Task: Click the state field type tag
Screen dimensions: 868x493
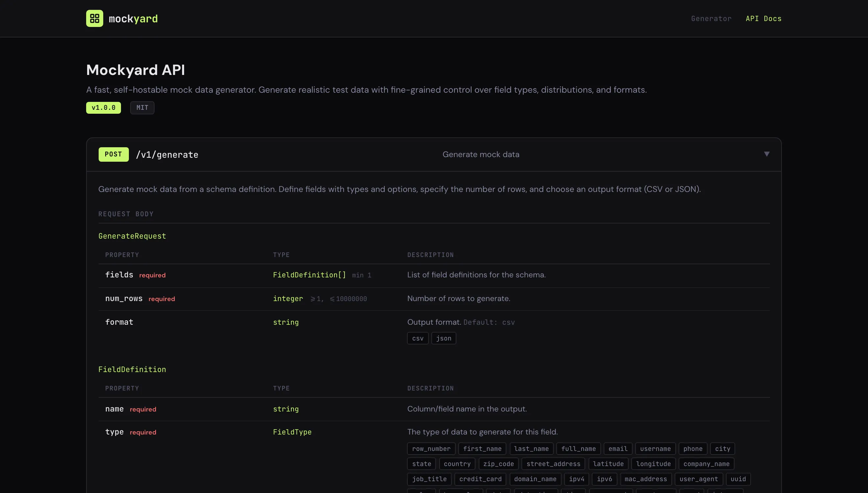Action: coord(422,464)
